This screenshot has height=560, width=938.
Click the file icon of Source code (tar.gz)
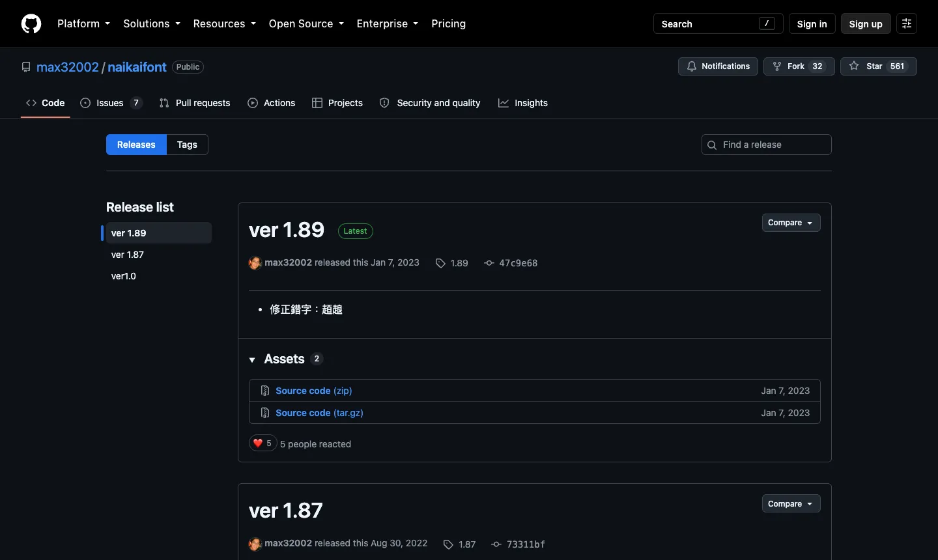[x=265, y=413]
